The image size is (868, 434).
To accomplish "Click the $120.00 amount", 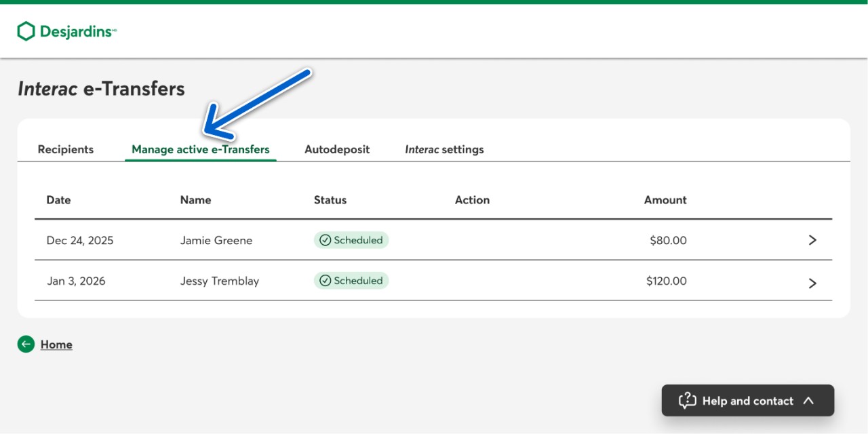I will point(666,281).
